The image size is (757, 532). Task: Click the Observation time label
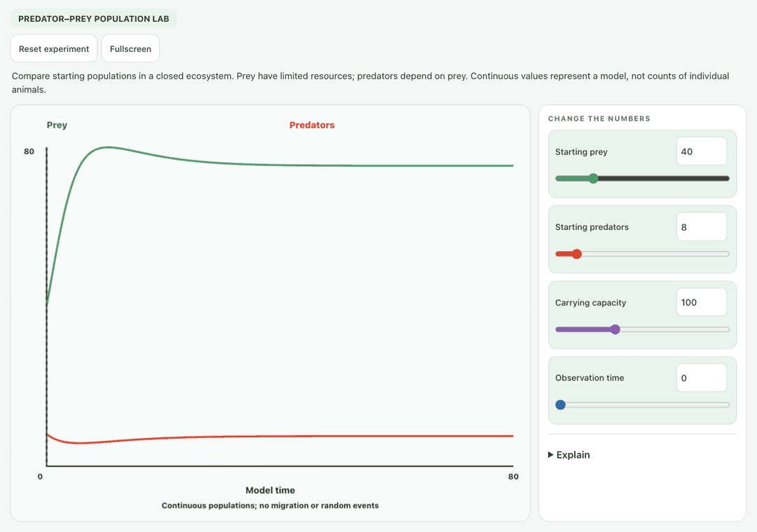click(x=589, y=378)
